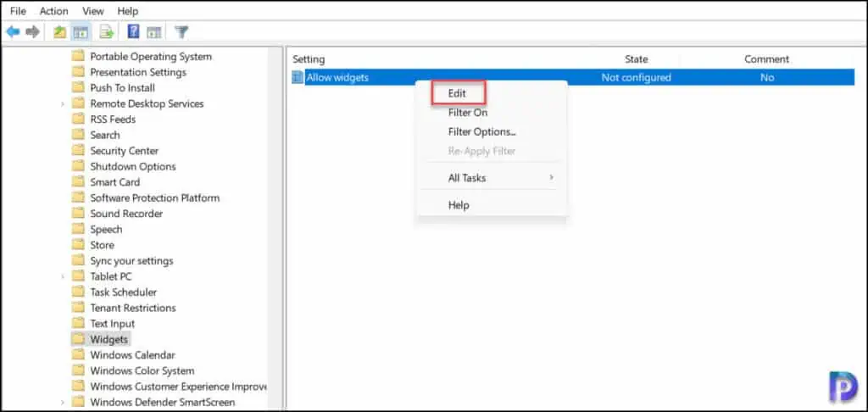Click the RSS Feeds folder icon
This screenshot has height=412, width=868.
[78, 119]
